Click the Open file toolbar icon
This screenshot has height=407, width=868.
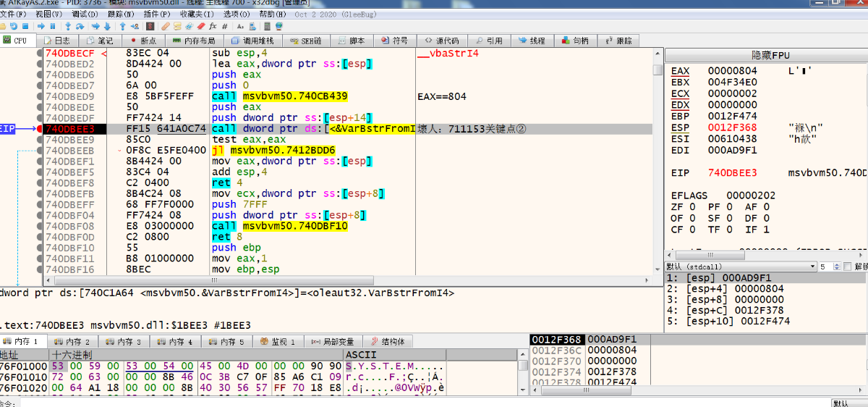[3, 26]
